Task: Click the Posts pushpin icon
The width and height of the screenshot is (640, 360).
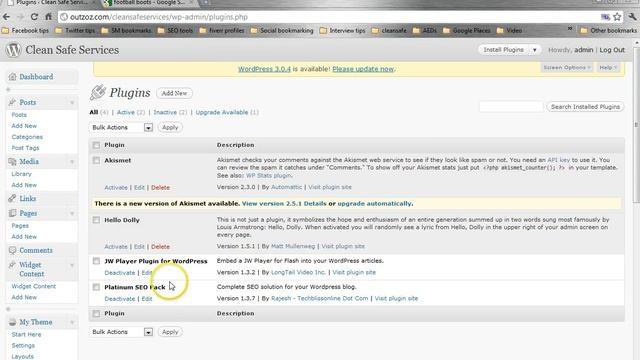Action: (x=12, y=102)
